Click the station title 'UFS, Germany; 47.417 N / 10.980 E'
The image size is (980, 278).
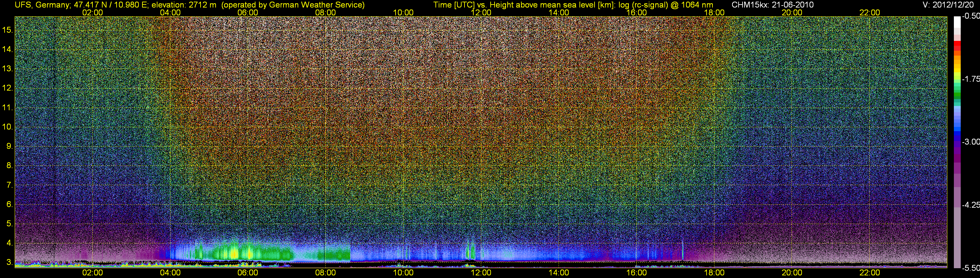point(81,5)
